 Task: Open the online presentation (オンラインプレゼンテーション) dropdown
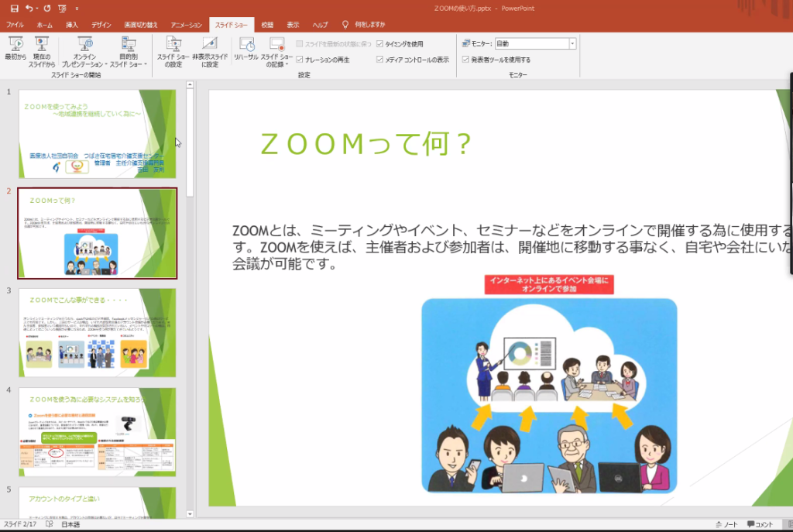pyautogui.click(x=84, y=53)
